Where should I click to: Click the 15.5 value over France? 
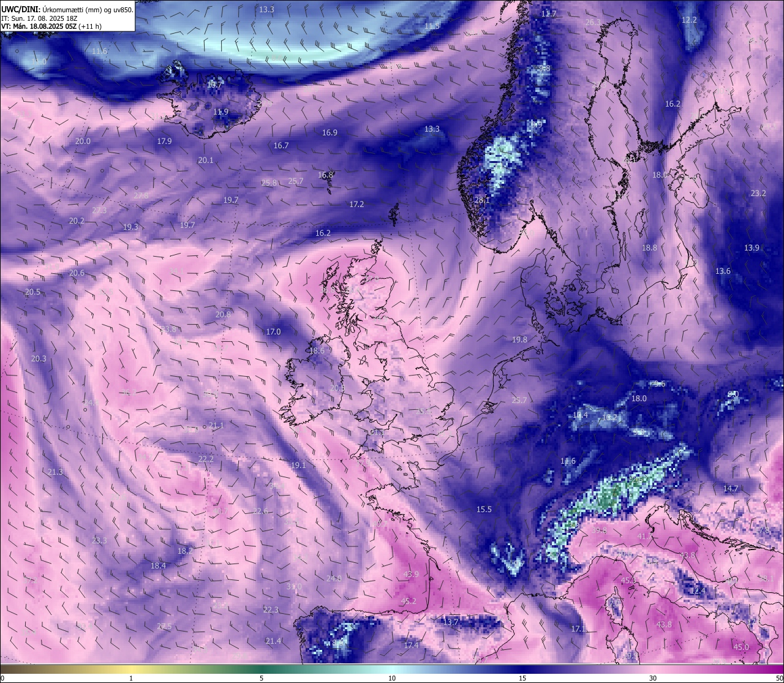[x=484, y=509]
